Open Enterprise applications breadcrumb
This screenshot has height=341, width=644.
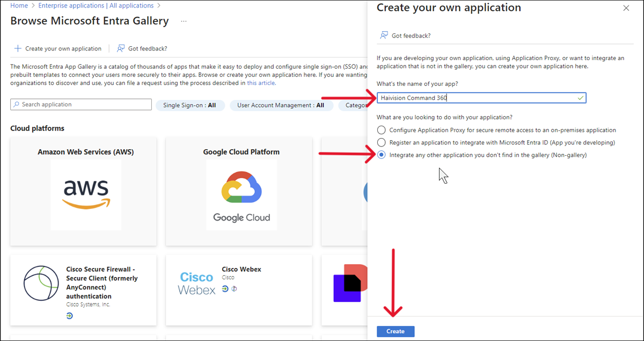[71, 5]
